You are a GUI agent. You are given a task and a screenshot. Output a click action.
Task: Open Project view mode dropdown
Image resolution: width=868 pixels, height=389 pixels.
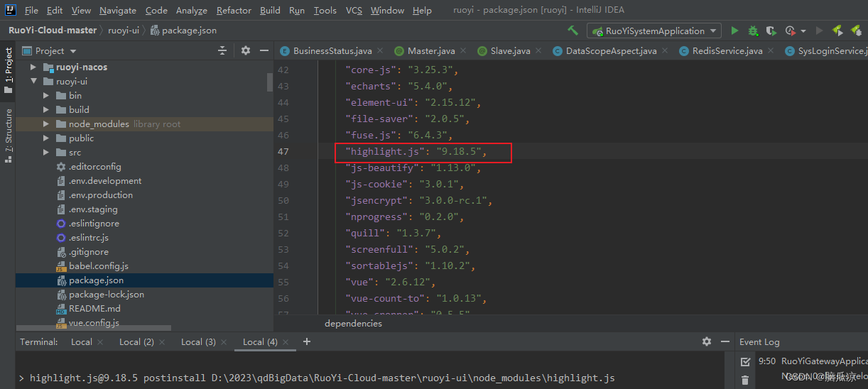pyautogui.click(x=73, y=51)
